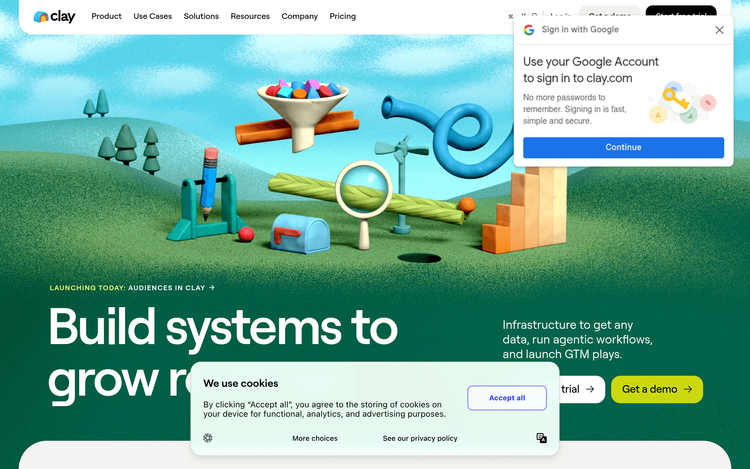Click the yellow Get a demo button
Screen dimensions: 750x469
point(657,389)
